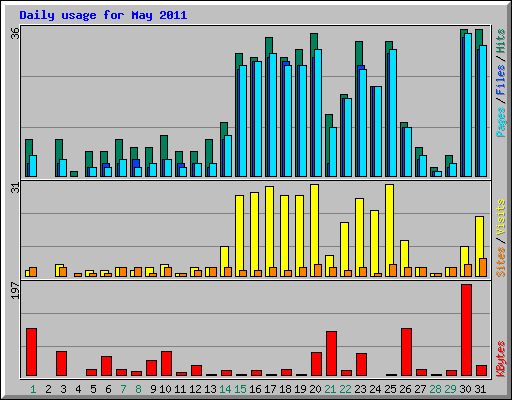Screen dimensions: 512x400
Task: Click day label 21 on the axis
Action: pyautogui.click(x=330, y=389)
